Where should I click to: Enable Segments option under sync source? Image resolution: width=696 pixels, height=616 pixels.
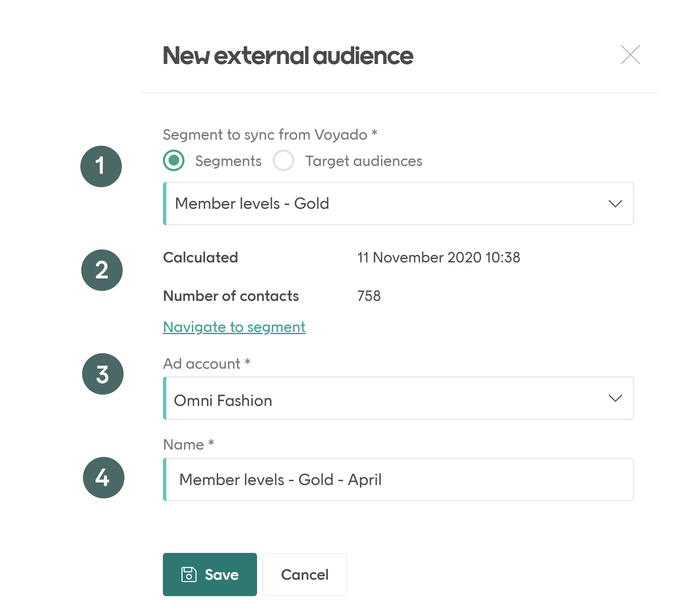click(x=173, y=160)
